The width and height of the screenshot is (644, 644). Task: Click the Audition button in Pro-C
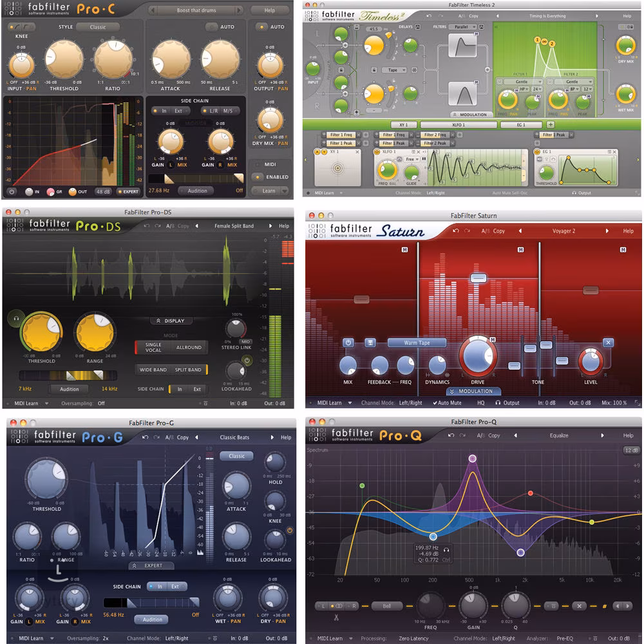196,191
